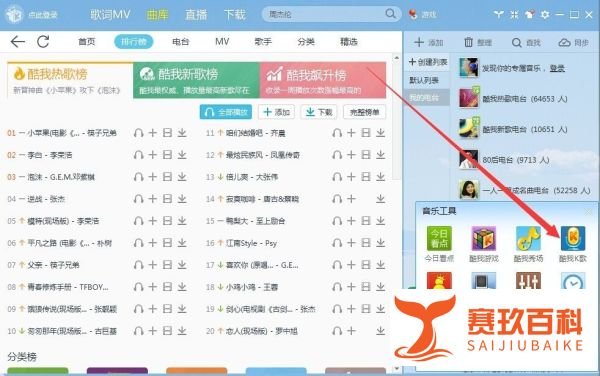Download song 14 寂寞咖啡 with its arrow icon
Image resolution: width=600 pixels, height=376 pixels.
click(x=380, y=199)
